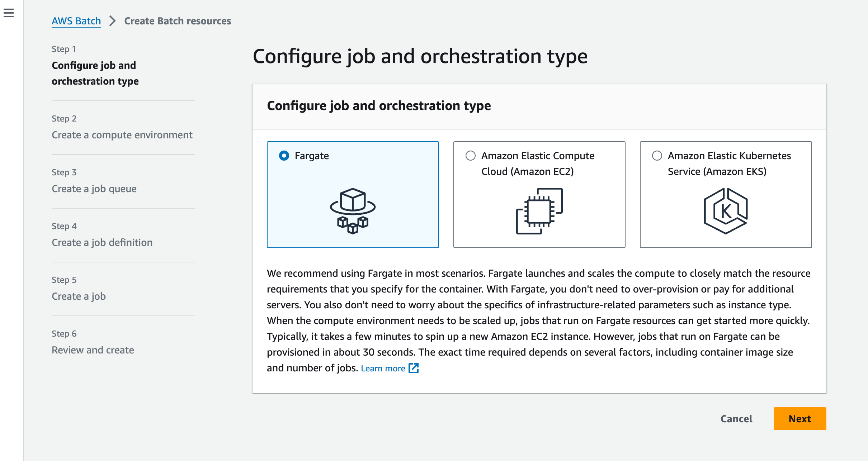Click Step 1 Configure job and orchestration type
The height and width of the screenshot is (461, 868).
click(x=95, y=73)
